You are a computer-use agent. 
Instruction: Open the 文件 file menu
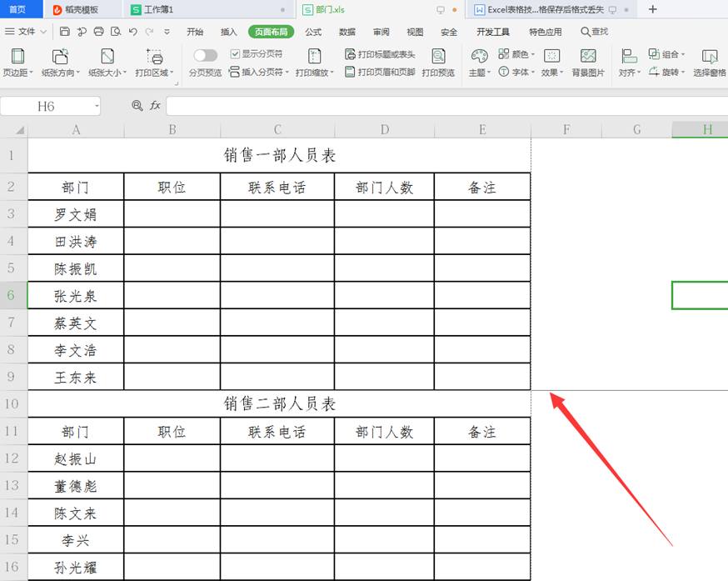pyautogui.click(x=25, y=32)
